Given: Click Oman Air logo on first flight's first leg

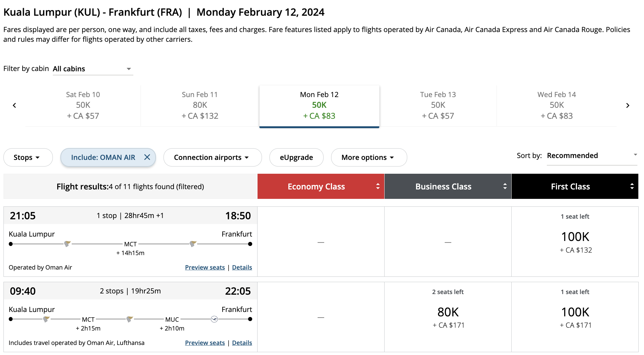Looking at the screenshot, I should [67, 244].
